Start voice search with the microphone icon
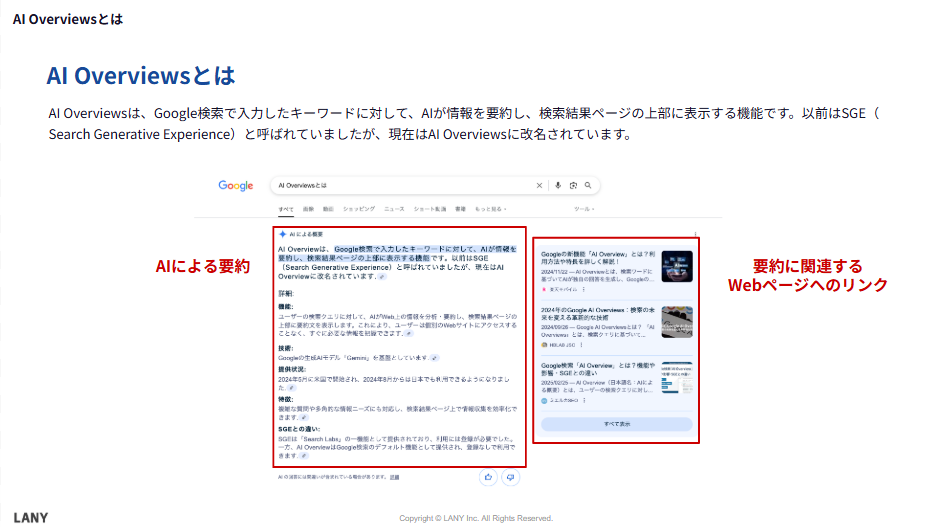Image resolution: width=945 pixels, height=527 pixels. [558, 186]
